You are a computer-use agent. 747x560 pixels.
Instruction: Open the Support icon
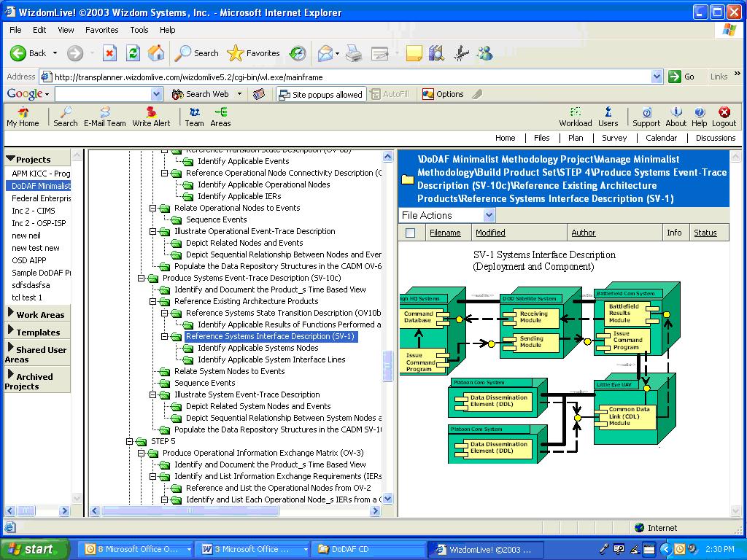646,117
